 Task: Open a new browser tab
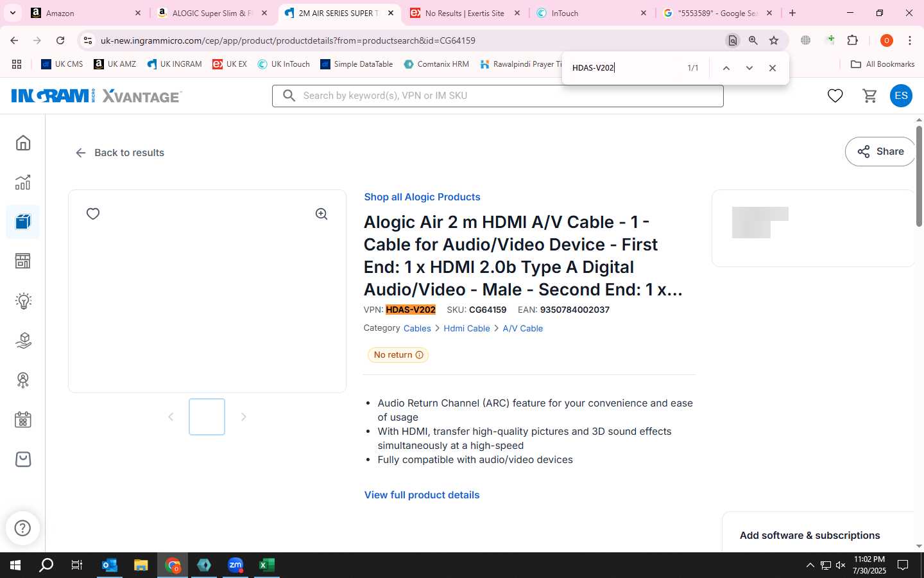792,13
